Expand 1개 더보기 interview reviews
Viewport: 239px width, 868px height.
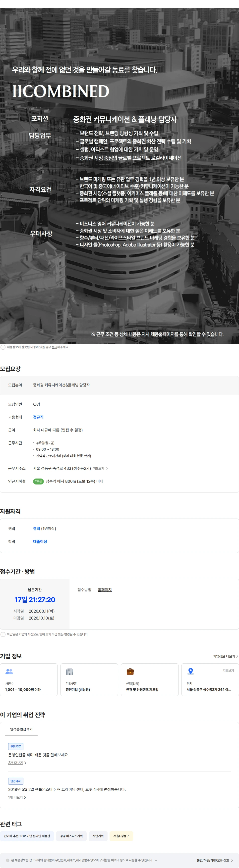click(17, 798)
